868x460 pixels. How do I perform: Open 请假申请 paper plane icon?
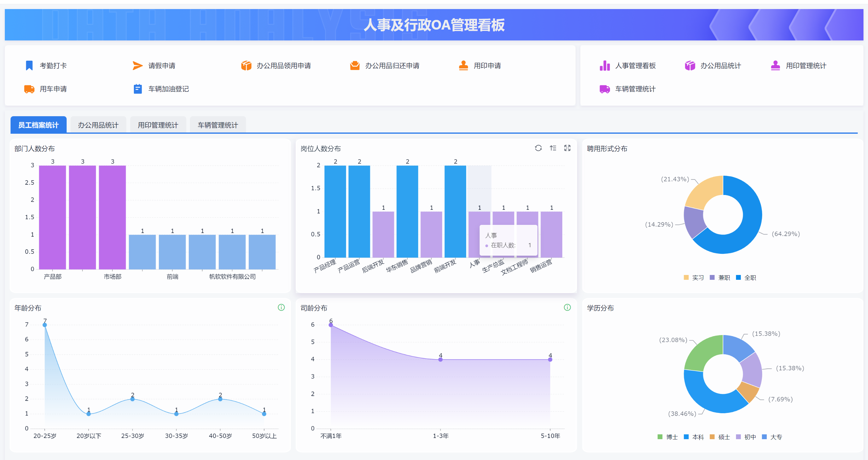pyautogui.click(x=137, y=65)
